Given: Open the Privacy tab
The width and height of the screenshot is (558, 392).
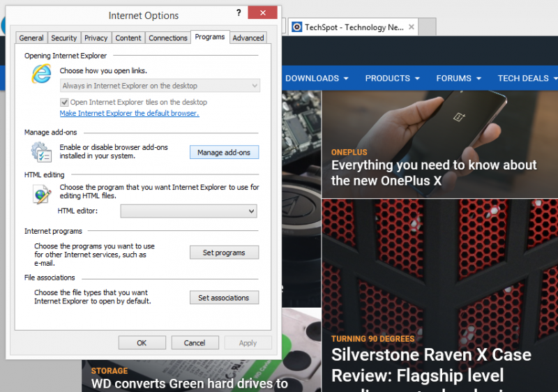Looking at the screenshot, I should pos(96,38).
